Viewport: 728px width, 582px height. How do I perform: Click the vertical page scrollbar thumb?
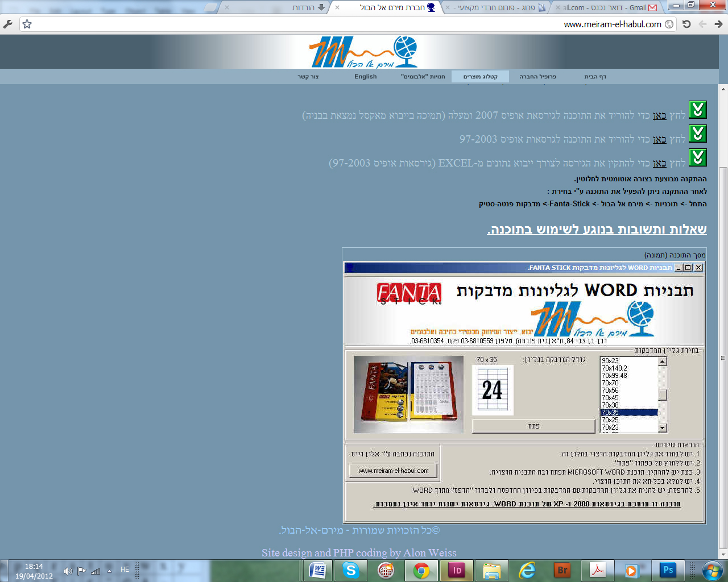[723, 358]
